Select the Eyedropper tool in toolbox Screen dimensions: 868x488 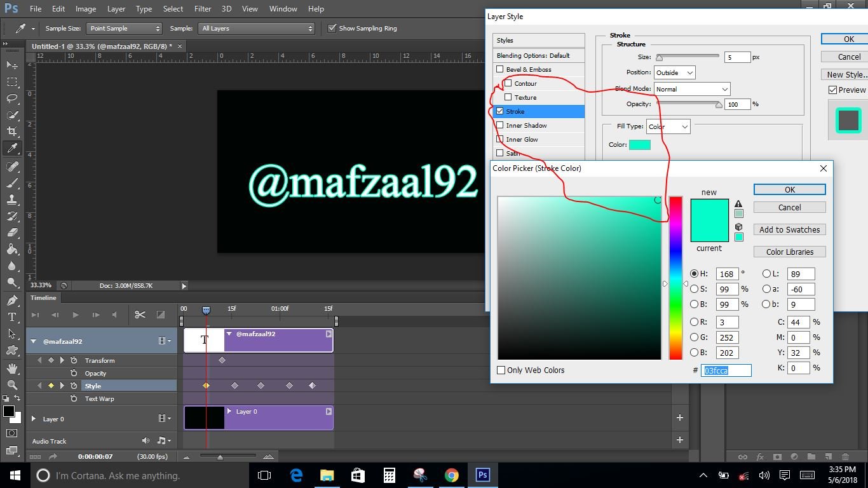tap(12, 148)
